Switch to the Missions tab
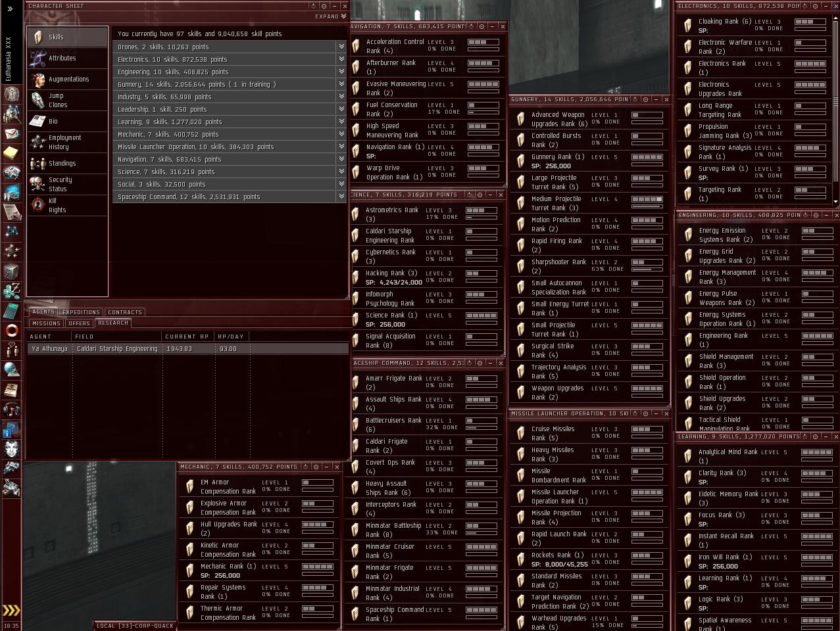 (46, 323)
